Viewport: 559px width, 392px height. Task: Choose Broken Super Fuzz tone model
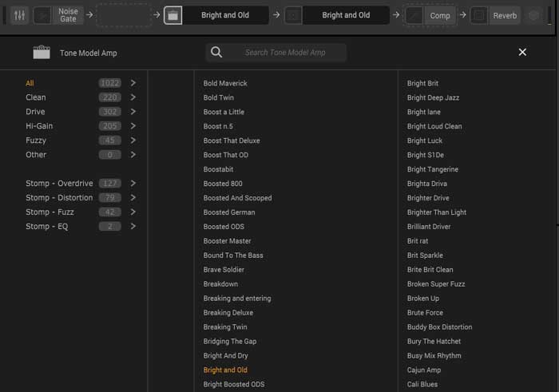[436, 284]
